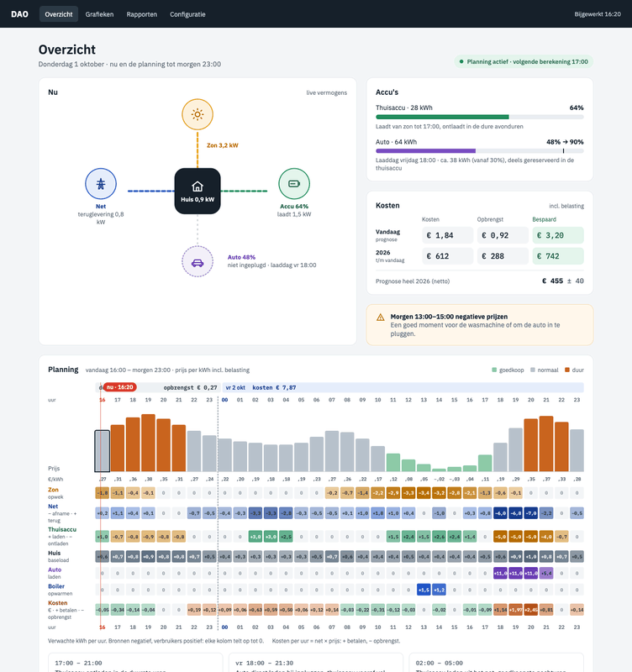
Task: Click the Thuisaccu green charge bar
Action: point(442,117)
